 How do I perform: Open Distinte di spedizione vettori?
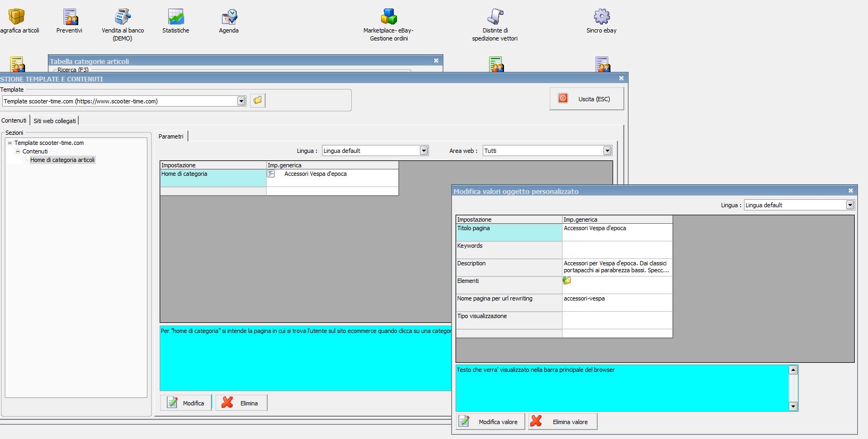coord(495,17)
